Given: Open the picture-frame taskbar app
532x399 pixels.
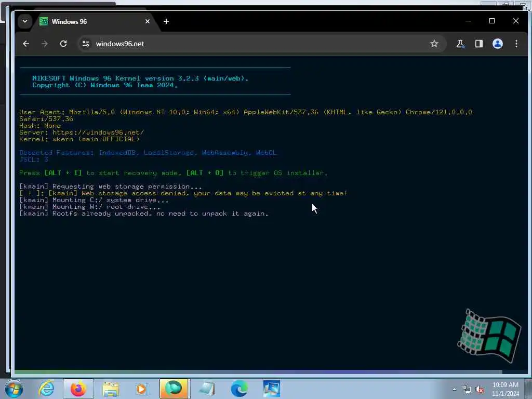Looking at the screenshot, I should pos(271,389).
